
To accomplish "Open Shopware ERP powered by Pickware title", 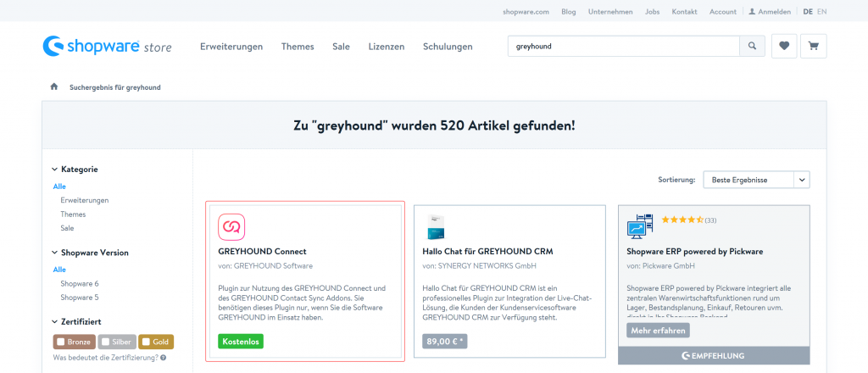I will tap(695, 251).
